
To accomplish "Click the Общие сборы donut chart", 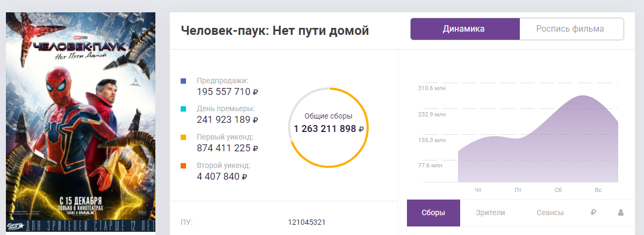I will [328, 128].
